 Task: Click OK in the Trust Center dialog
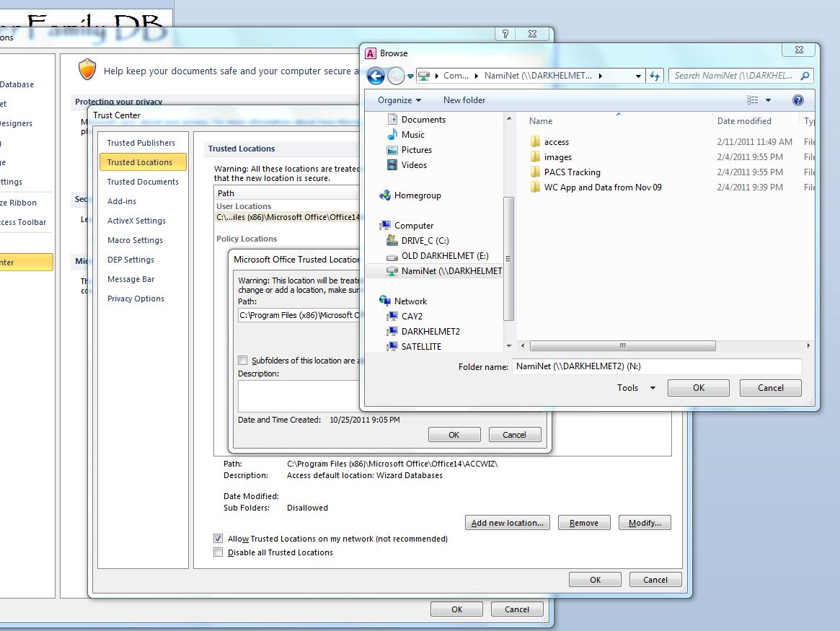[x=595, y=580]
